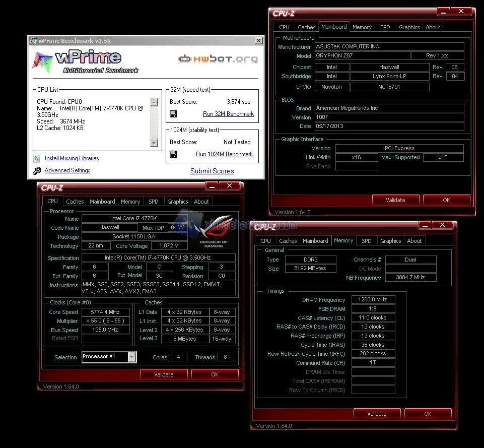This screenshot has height=448, width=484.
Task: Open SPD tab in the Memory CPU-Z window
Action: (x=367, y=241)
